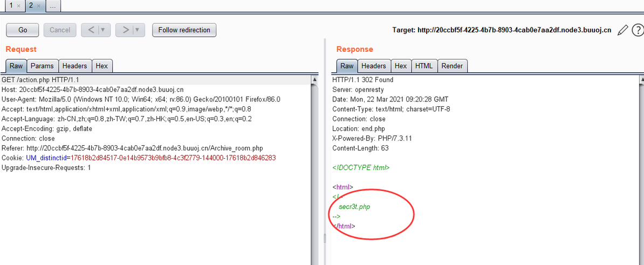Close Repeater tab 2
Image resolution: width=644 pixels, height=265 pixels.
39,5
